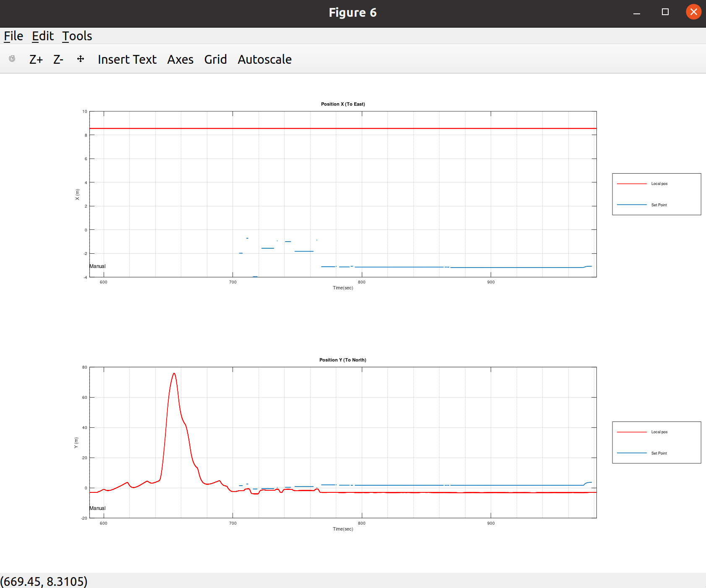706x588 pixels.
Task: Click the rotate icon in toolbar
Action: pyautogui.click(x=12, y=59)
